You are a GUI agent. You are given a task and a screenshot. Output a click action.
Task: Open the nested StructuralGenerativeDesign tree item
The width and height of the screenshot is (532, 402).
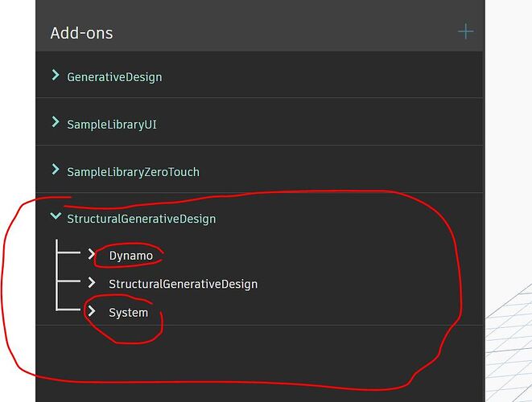[x=184, y=284]
